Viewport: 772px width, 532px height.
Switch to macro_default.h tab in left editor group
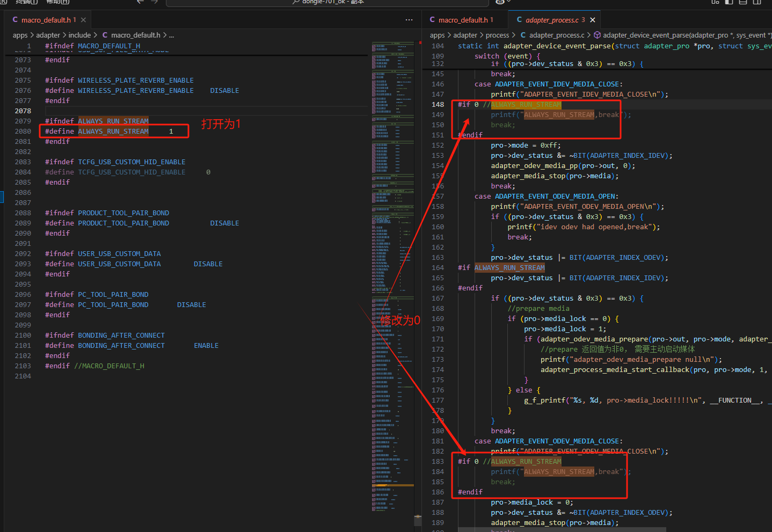(x=47, y=20)
